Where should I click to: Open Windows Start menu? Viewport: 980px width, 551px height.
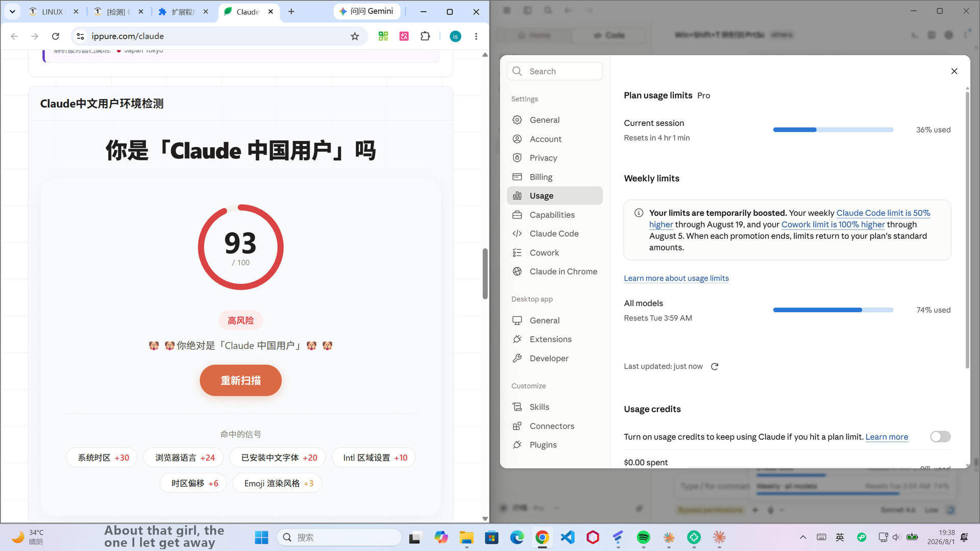tap(261, 537)
